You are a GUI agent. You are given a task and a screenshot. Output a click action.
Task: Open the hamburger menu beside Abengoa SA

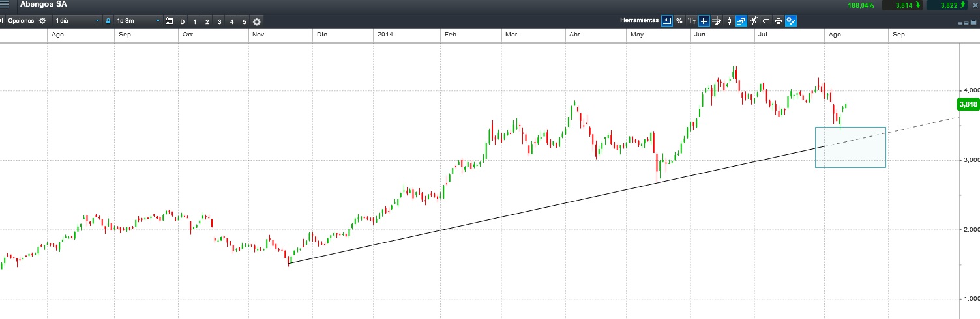tap(5, 5)
